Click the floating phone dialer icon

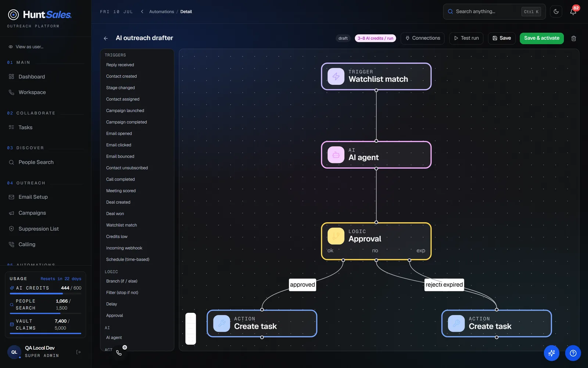coord(119,353)
